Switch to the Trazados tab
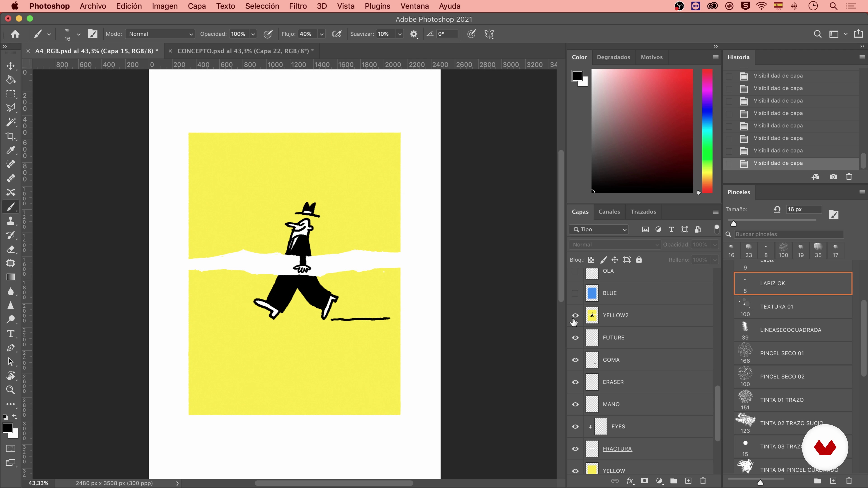868x488 pixels. coord(643,211)
